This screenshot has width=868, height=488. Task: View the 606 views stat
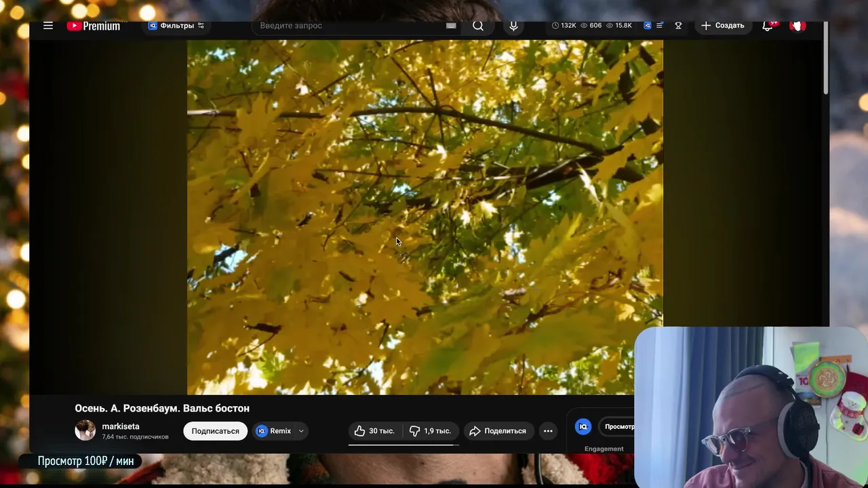[591, 26]
